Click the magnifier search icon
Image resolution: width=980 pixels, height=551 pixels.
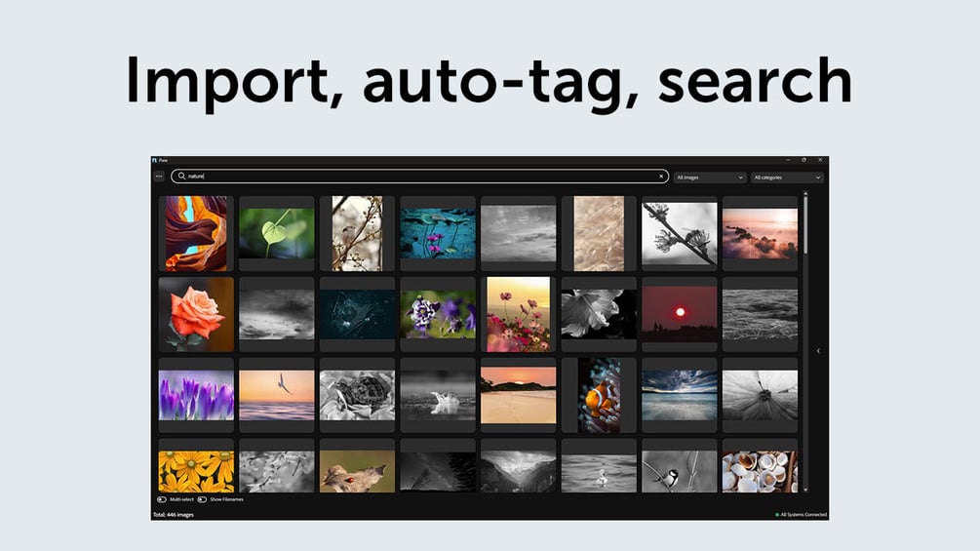click(x=181, y=177)
